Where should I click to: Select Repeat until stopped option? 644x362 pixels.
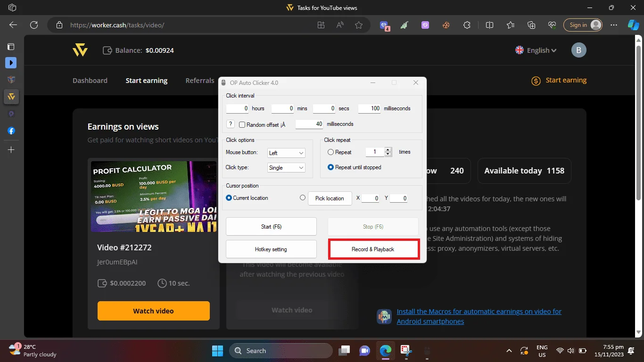tap(330, 167)
